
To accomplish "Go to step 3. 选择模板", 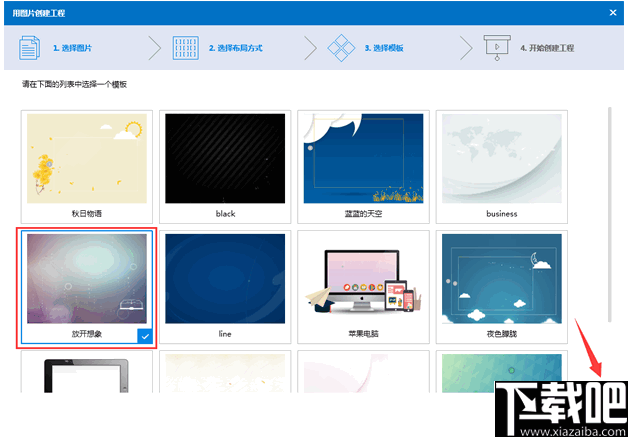I will (x=384, y=48).
